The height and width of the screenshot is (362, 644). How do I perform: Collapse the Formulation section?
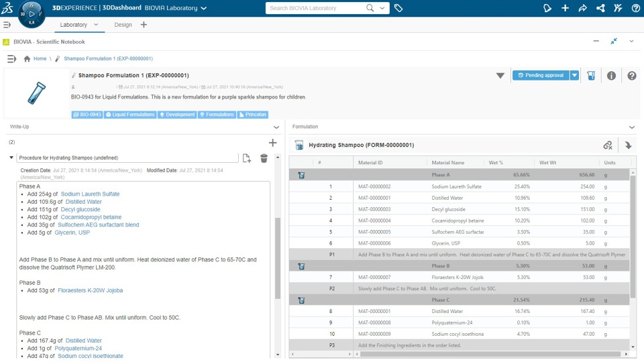click(632, 127)
